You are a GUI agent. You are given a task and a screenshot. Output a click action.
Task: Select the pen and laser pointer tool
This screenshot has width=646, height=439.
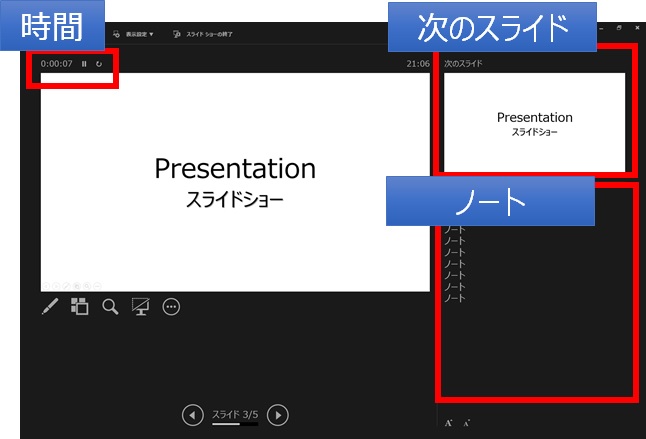pos(50,307)
